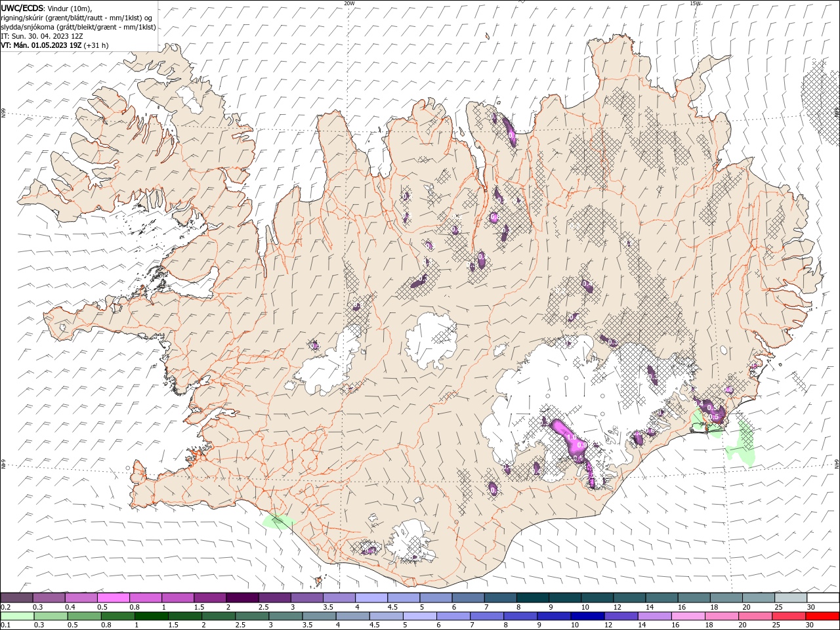Click the 'VT: Mán. 01.05.2023 19Z' valid time
The image size is (840, 630).
41,45
